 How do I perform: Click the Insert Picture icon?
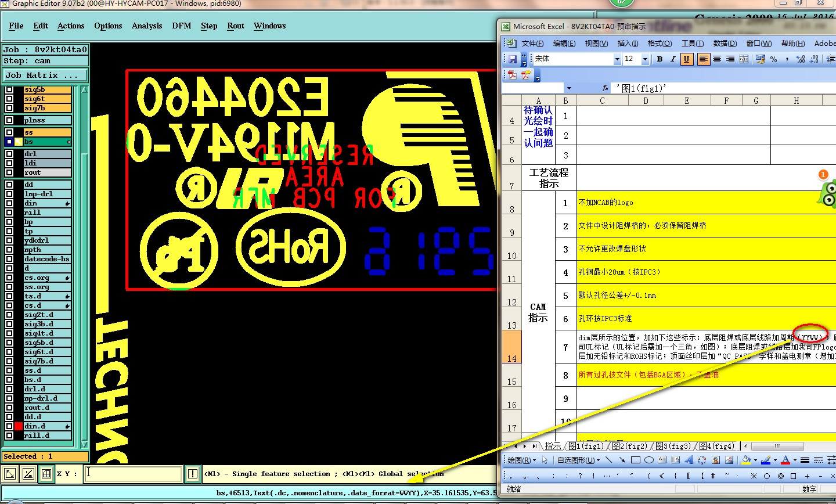729,460
